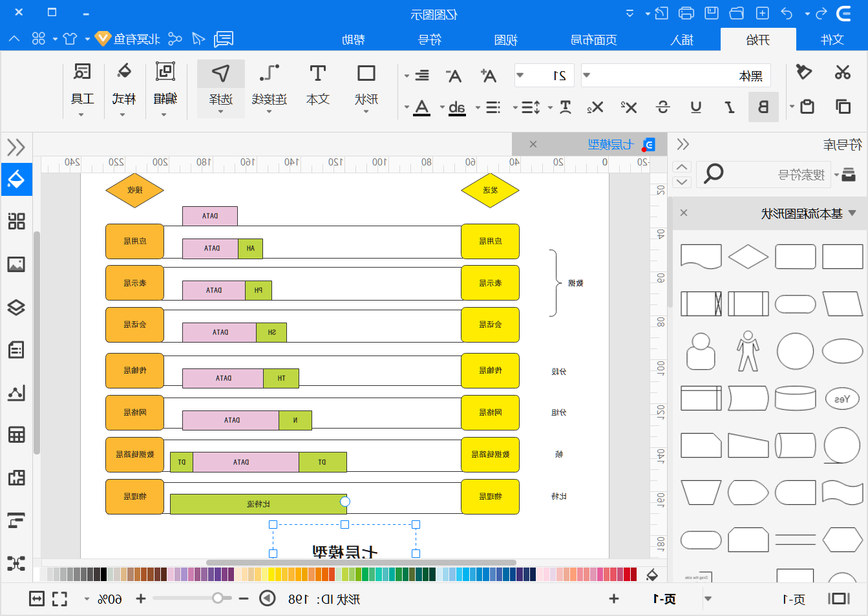Toggle Strikethrough formatting
Viewport: 868px width, 616px height.
click(x=662, y=107)
